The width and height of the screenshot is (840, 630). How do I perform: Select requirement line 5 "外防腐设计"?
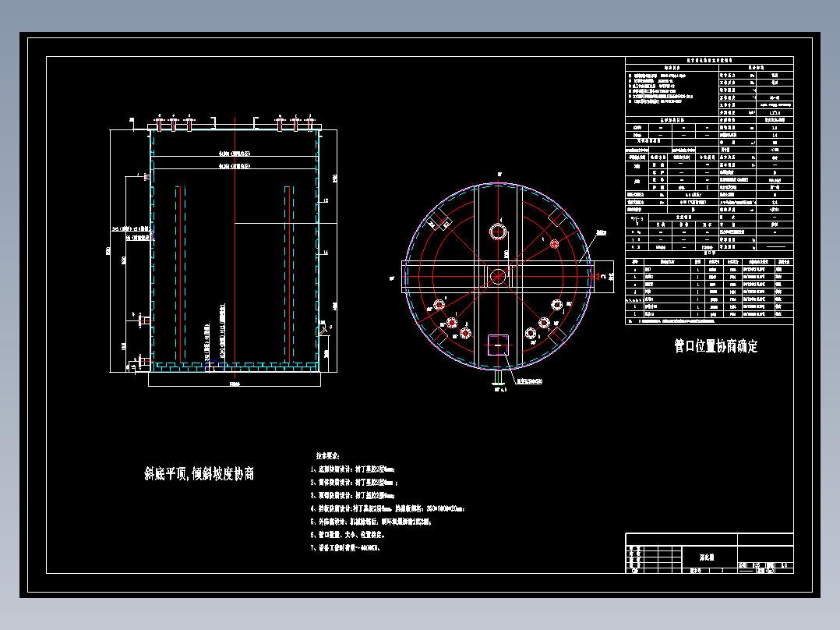click(371, 521)
